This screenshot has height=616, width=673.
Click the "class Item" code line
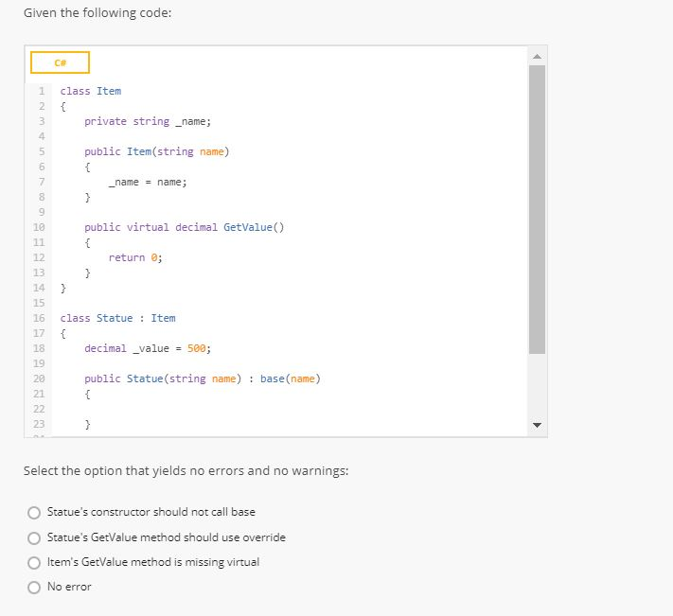[91, 91]
